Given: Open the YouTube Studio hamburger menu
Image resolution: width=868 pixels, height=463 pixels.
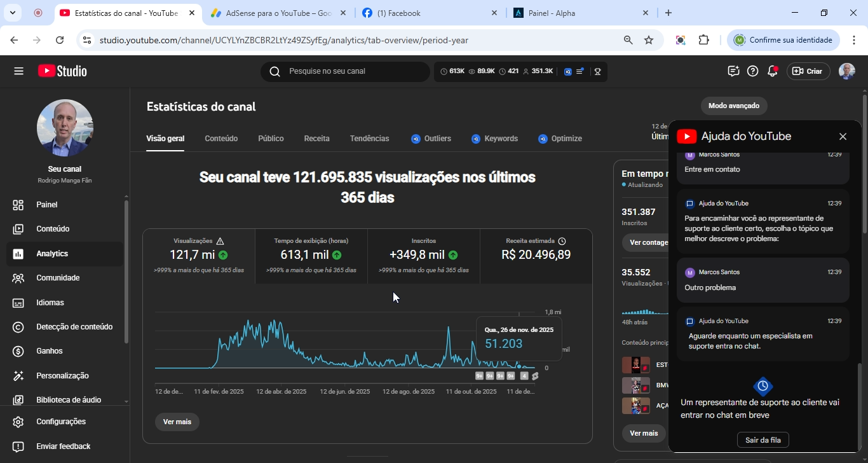Looking at the screenshot, I should 18,71.
